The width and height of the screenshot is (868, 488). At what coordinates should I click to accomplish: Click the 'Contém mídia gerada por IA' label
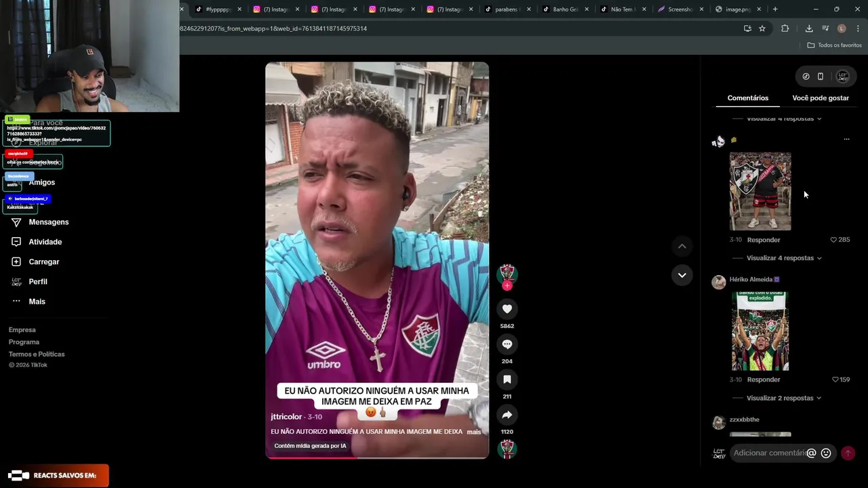coord(311,446)
